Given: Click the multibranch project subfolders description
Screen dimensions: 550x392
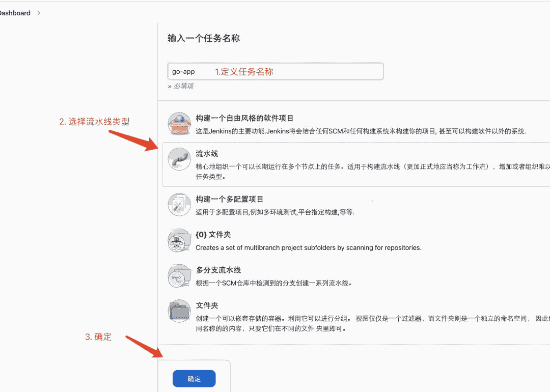Looking at the screenshot, I should (308, 248).
